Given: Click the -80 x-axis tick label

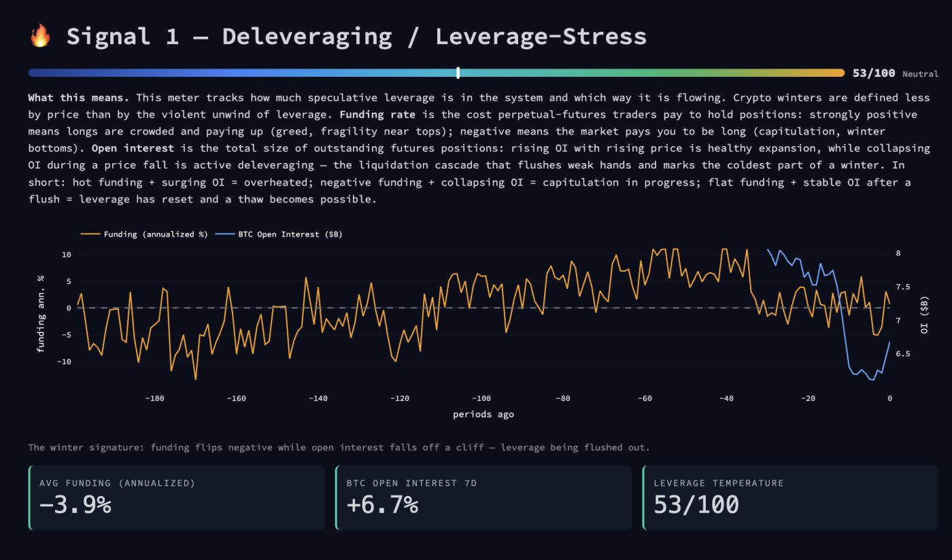Looking at the screenshot, I should click(563, 399).
